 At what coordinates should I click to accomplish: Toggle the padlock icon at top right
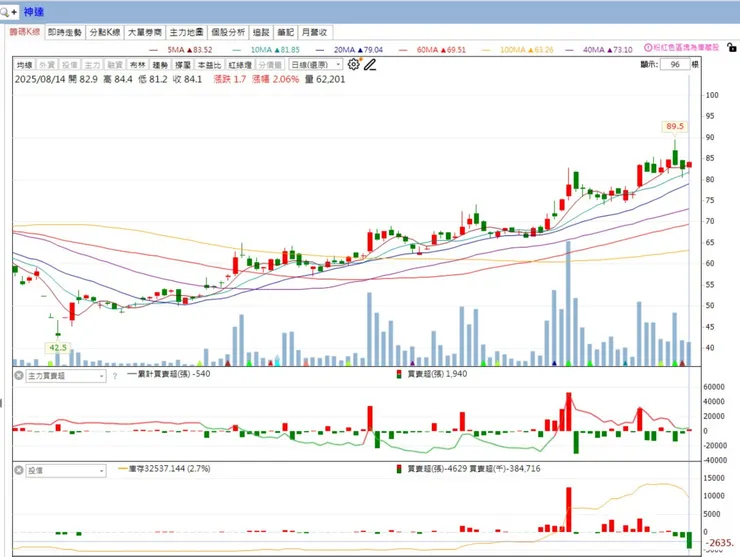[732, 47]
